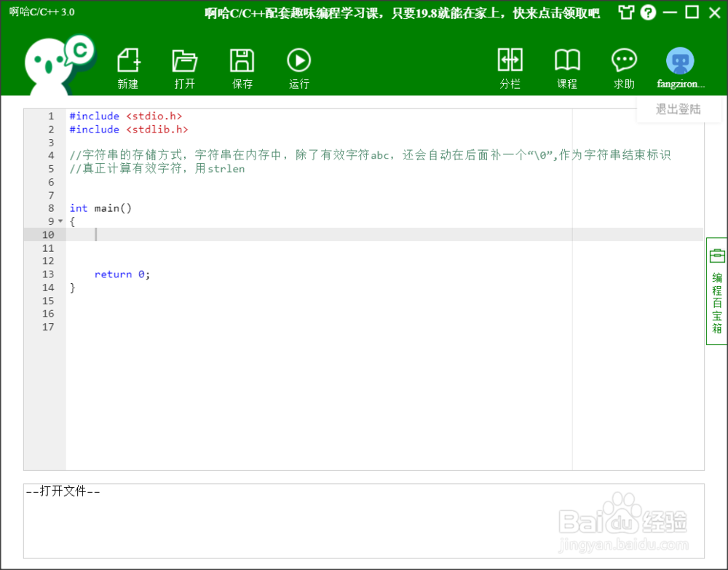Select line number 10 in the gutter

pos(48,234)
